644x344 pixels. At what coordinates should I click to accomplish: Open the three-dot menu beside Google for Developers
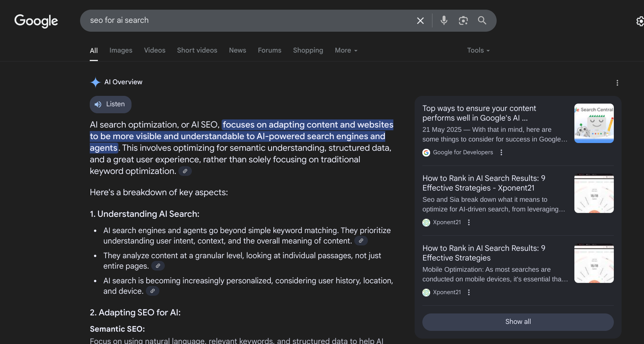501,152
